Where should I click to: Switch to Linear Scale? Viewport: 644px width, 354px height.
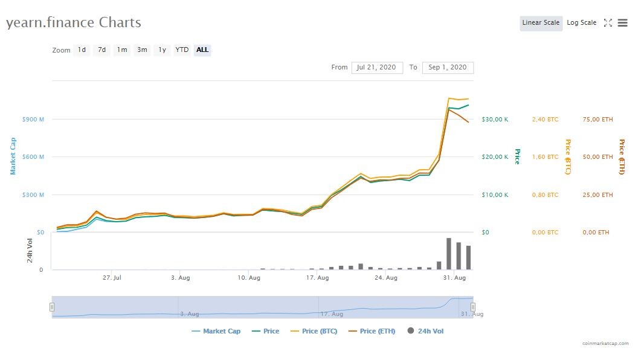click(x=541, y=23)
